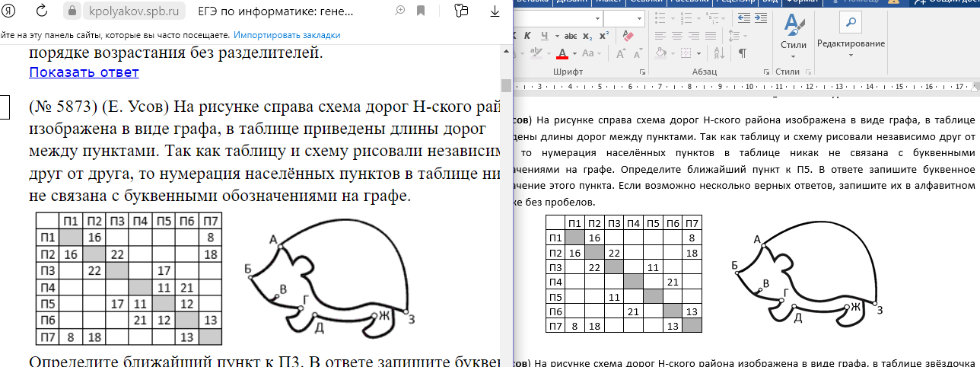Image resolution: width=980 pixels, height=367 pixels.
Task: Open the browser downloads arrow
Action: tap(496, 11)
